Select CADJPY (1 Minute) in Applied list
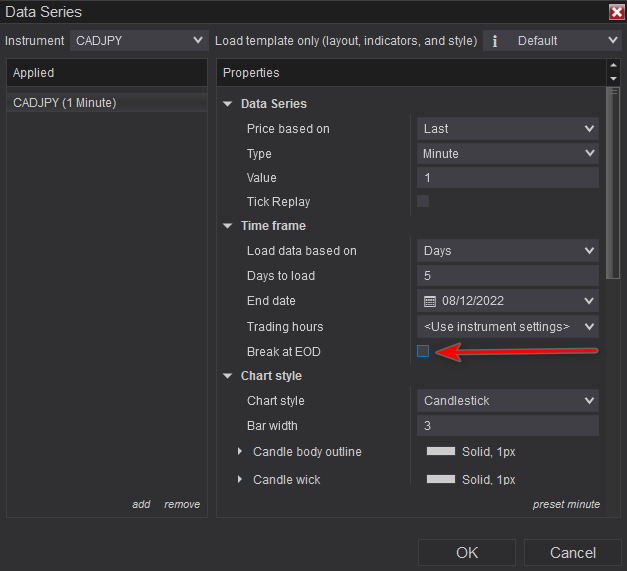Image resolution: width=627 pixels, height=571 pixels. pyautogui.click(x=65, y=103)
